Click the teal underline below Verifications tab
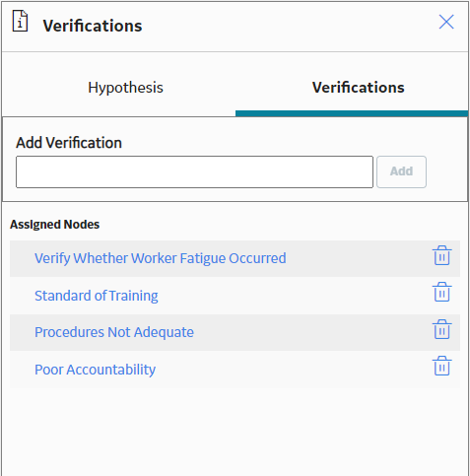Image resolution: width=470 pixels, height=476 pixels. 352,113
